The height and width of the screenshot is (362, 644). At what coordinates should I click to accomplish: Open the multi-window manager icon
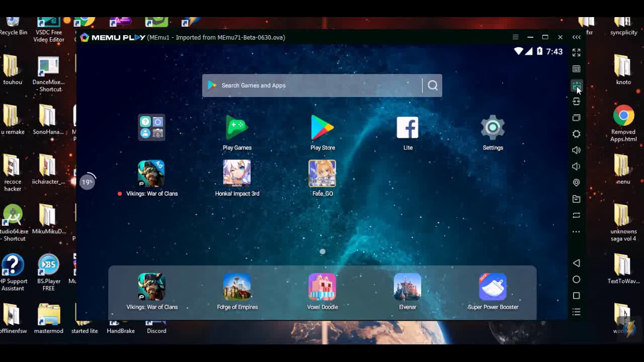click(577, 118)
